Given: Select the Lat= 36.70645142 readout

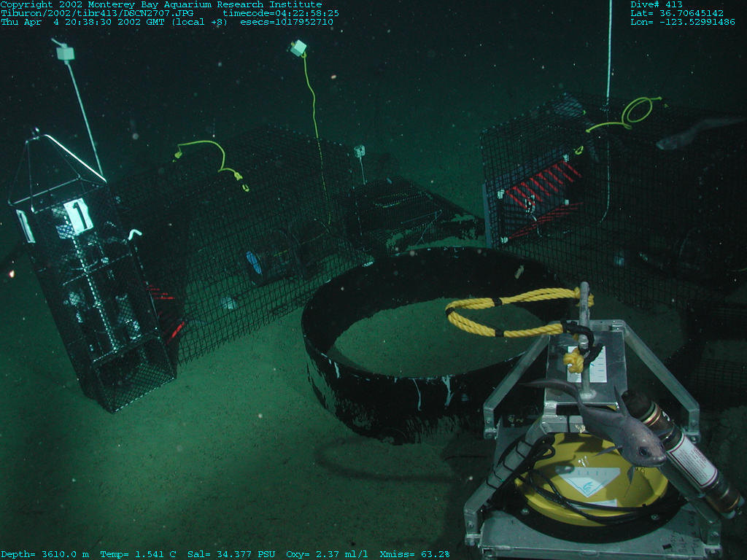Looking at the screenshot, I should pos(677,13).
